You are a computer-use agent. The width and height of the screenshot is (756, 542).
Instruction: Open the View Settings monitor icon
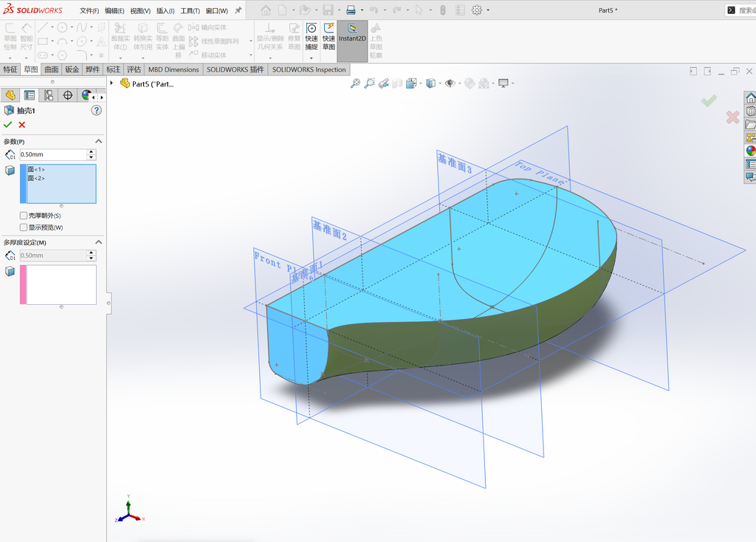[504, 83]
